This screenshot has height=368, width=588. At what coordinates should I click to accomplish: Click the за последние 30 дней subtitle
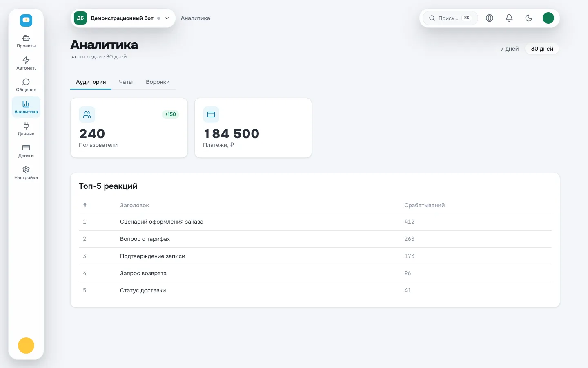[x=98, y=57]
